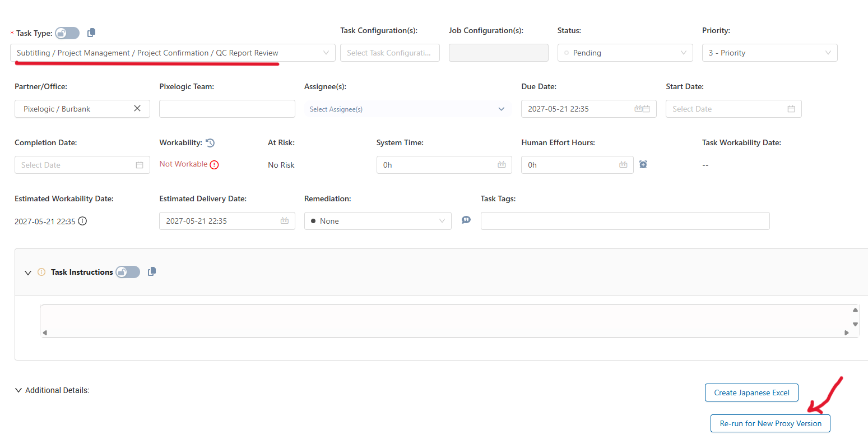Click the System Time field
This screenshot has width=868, height=434.
coord(444,165)
